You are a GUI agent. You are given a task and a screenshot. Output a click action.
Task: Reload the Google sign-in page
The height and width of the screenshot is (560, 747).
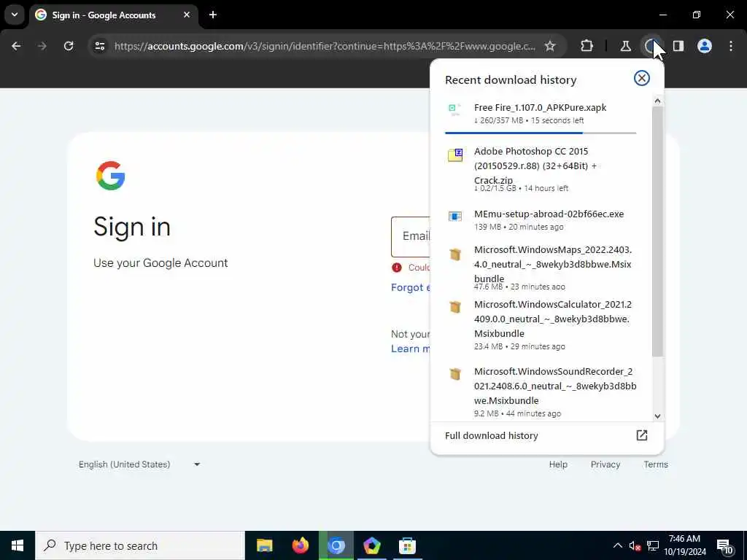69,46
